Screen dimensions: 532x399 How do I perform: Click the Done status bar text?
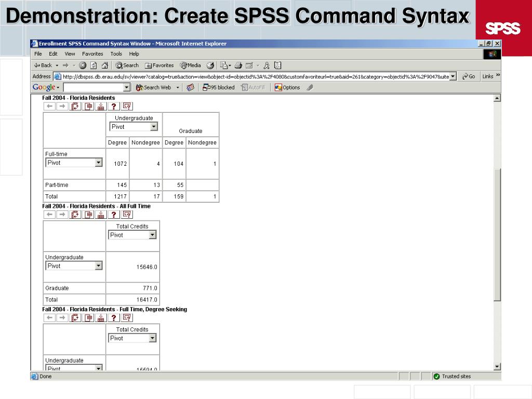coord(46,376)
